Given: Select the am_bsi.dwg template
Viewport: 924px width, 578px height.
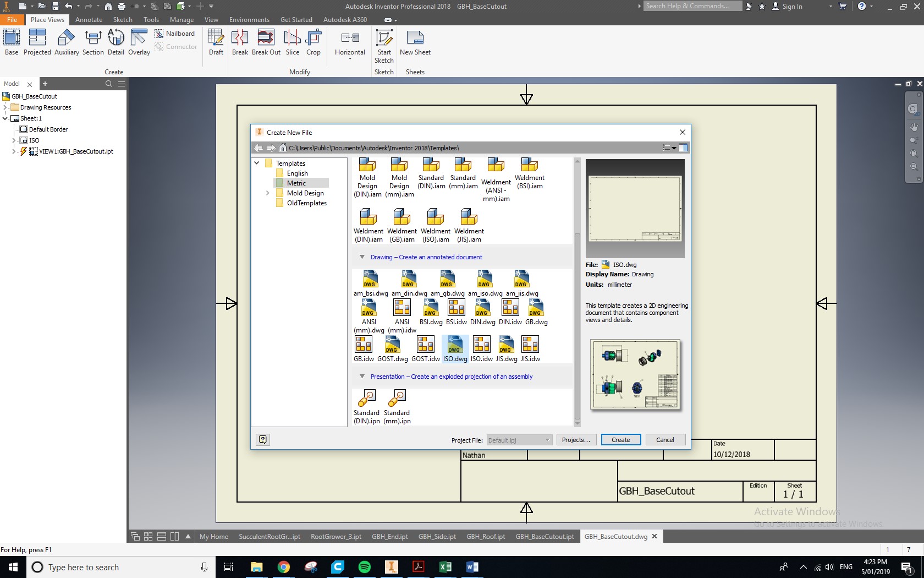Looking at the screenshot, I should (371, 283).
